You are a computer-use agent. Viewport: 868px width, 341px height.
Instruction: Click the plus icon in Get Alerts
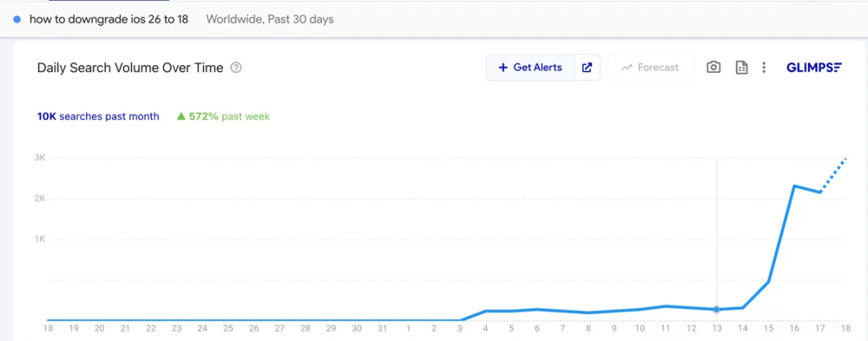click(503, 67)
